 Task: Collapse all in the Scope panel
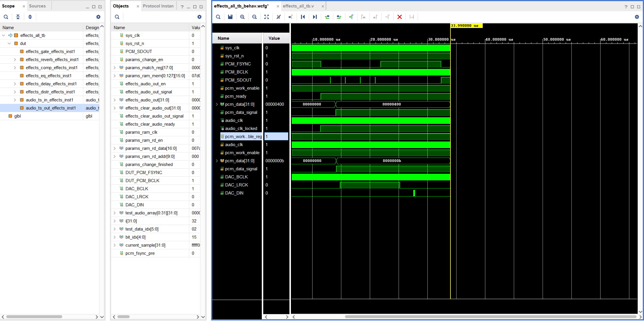click(x=18, y=17)
